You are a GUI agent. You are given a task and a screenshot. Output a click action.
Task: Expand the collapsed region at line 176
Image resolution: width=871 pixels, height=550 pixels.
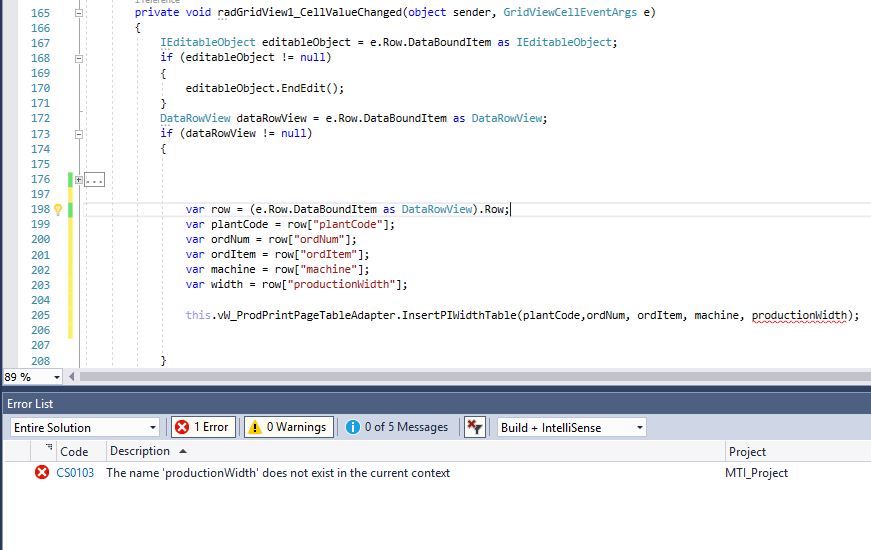tap(79, 179)
